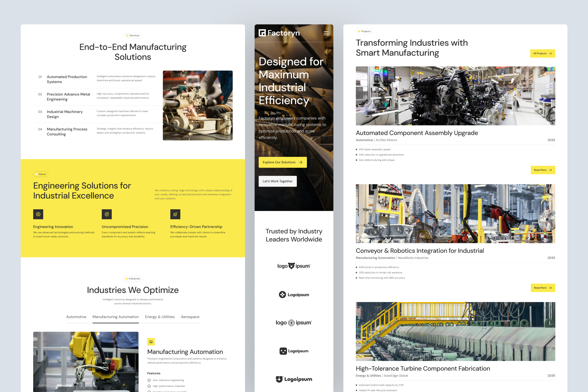Click the Factoryn logo icon
This screenshot has width=588, height=392.
click(x=262, y=33)
